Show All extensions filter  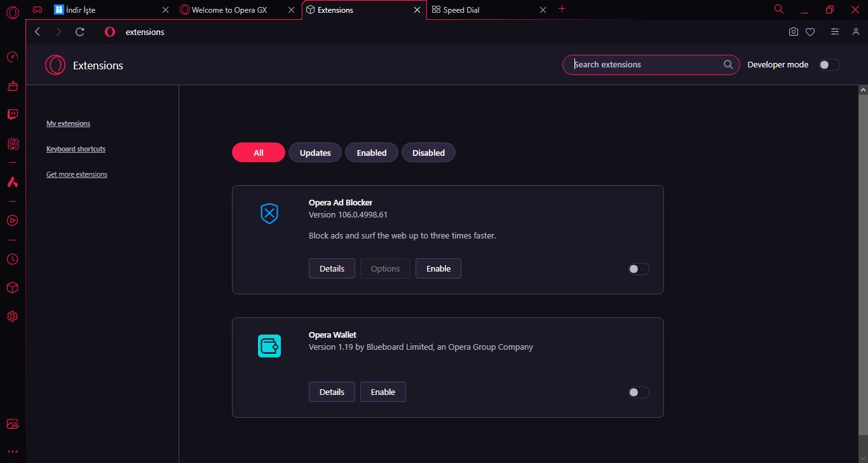pyautogui.click(x=259, y=153)
